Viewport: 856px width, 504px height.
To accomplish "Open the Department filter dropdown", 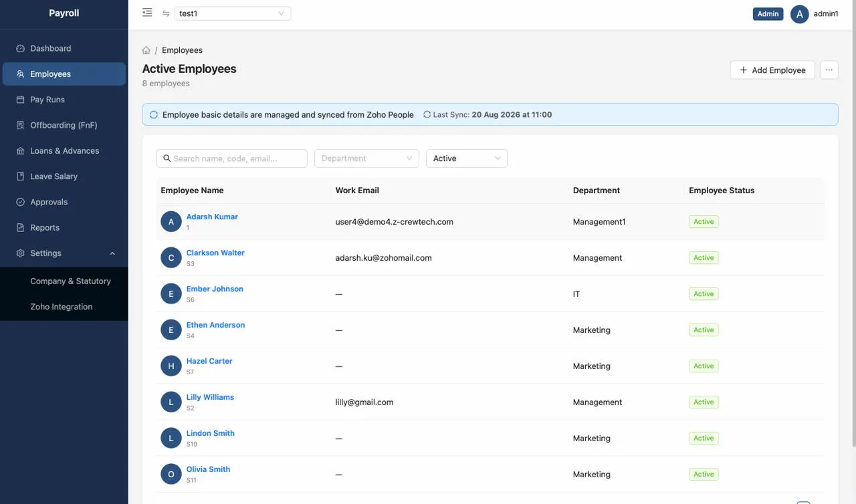I will point(366,158).
